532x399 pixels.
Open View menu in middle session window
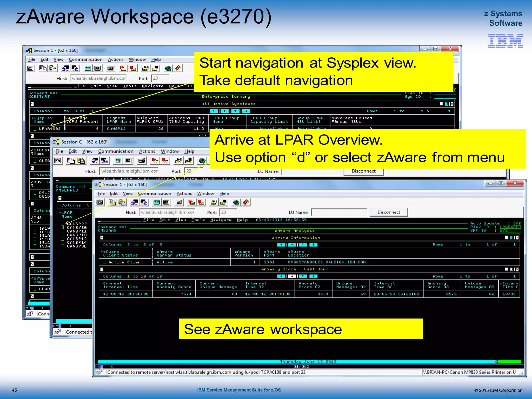pos(87,151)
